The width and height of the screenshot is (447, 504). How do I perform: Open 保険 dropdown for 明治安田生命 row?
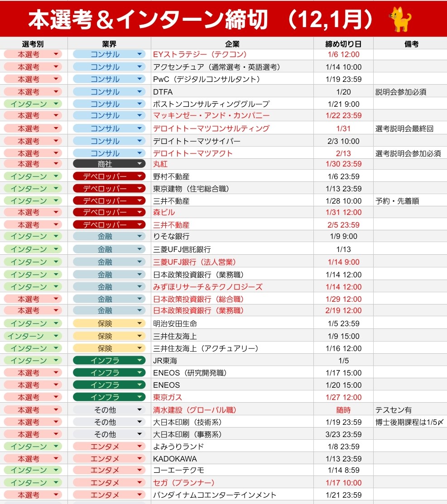109,323
